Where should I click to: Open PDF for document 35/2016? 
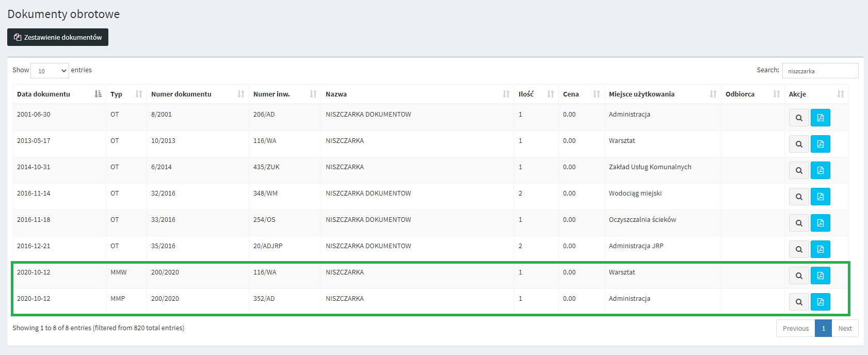click(x=820, y=250)
